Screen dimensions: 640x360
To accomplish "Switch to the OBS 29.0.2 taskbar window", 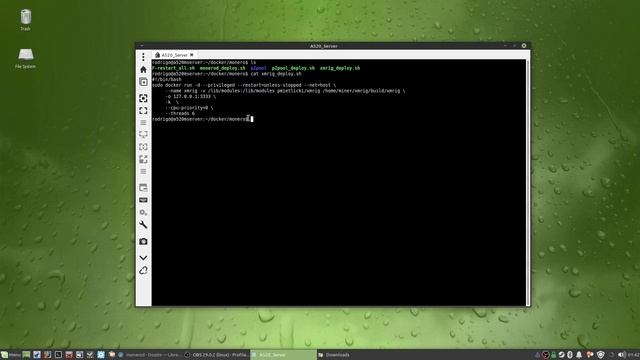I will pyautogui.click(x=217, y=355).
